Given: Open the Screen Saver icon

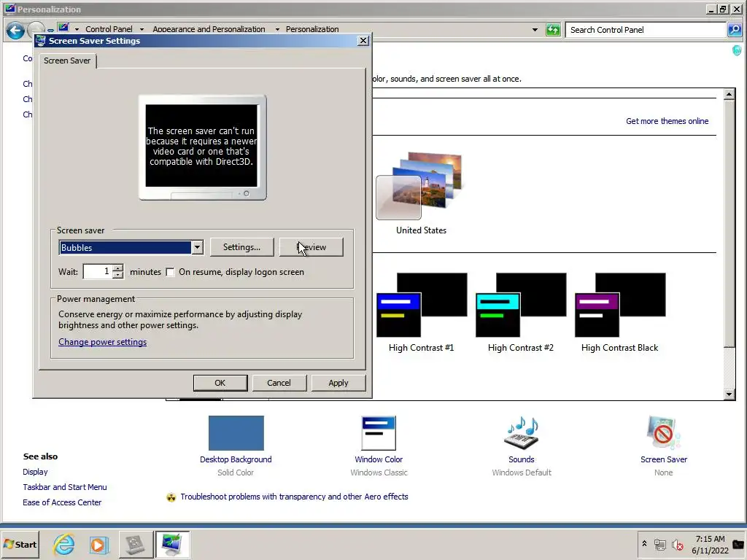Looking at the screenshot, I should click(664, 433).
